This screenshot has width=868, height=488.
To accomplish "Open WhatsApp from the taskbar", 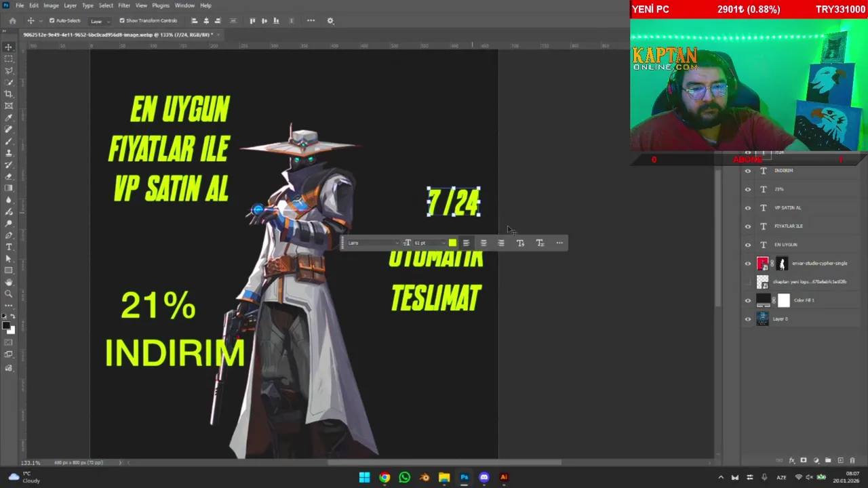I will pos(404,477).
